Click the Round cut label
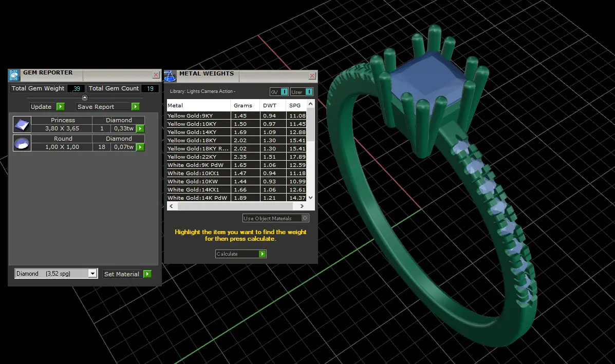 pyautogui.click(x=63, y=139)
